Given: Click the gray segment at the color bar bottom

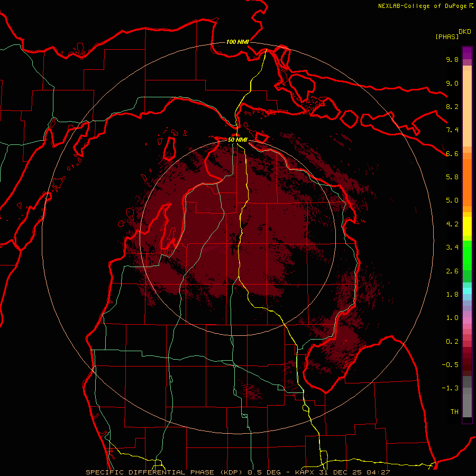Looking at the screenshot, I should (467, 404).
